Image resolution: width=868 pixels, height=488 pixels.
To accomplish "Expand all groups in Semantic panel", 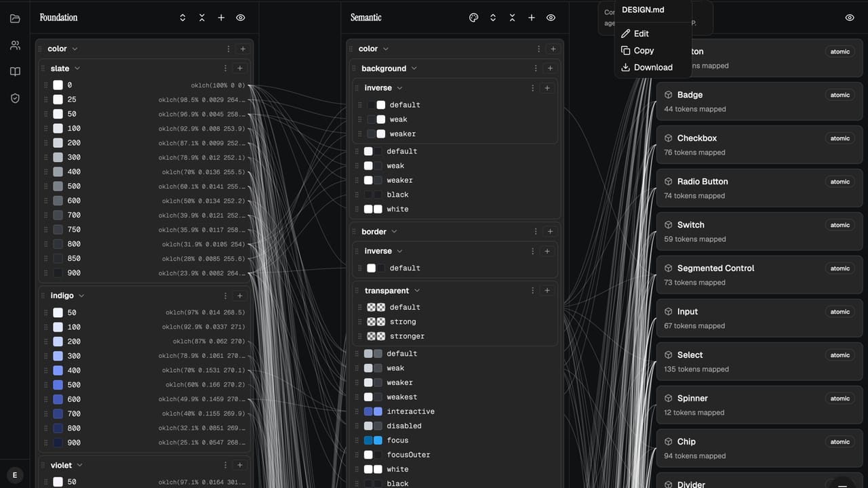I will (493, 18).
